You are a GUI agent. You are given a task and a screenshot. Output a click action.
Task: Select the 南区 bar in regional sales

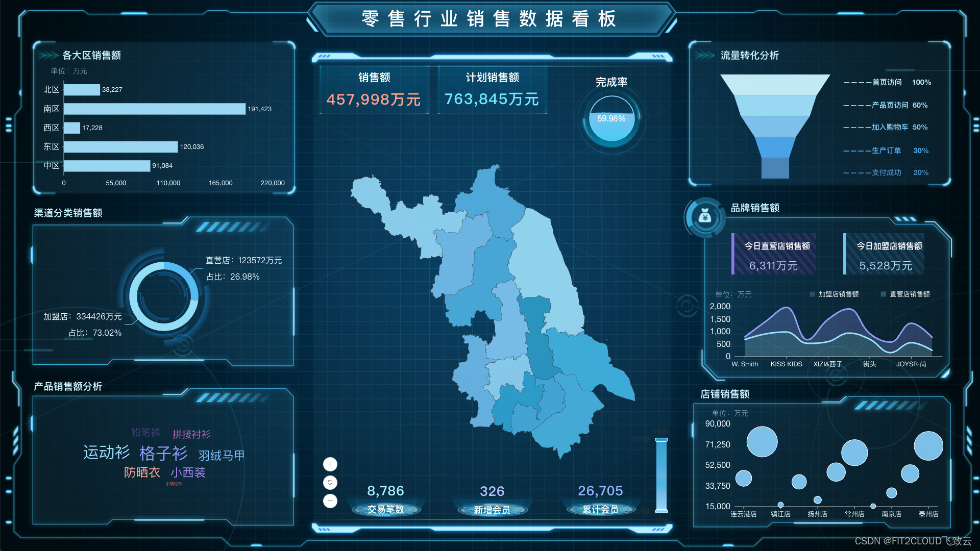[154, 109]
